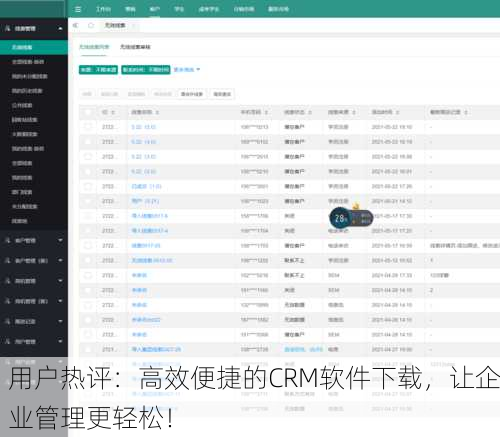500x437 pixels.
Task: Click the 客户管理 sidebar group icon
Action: 8,240
